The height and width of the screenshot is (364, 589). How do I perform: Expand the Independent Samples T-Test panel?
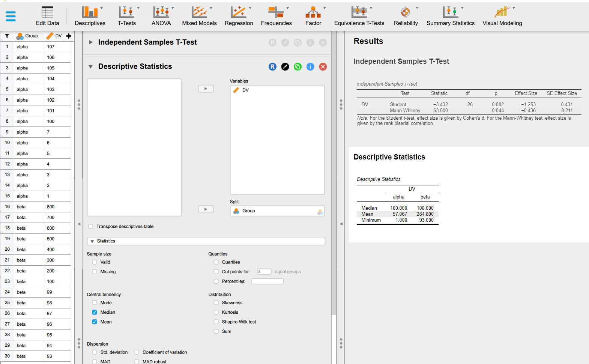tap(90, 42)
